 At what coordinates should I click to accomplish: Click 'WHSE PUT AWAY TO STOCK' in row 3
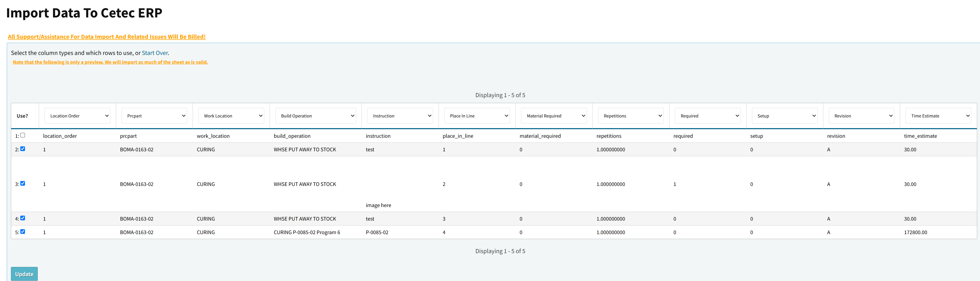coord(305,184)
